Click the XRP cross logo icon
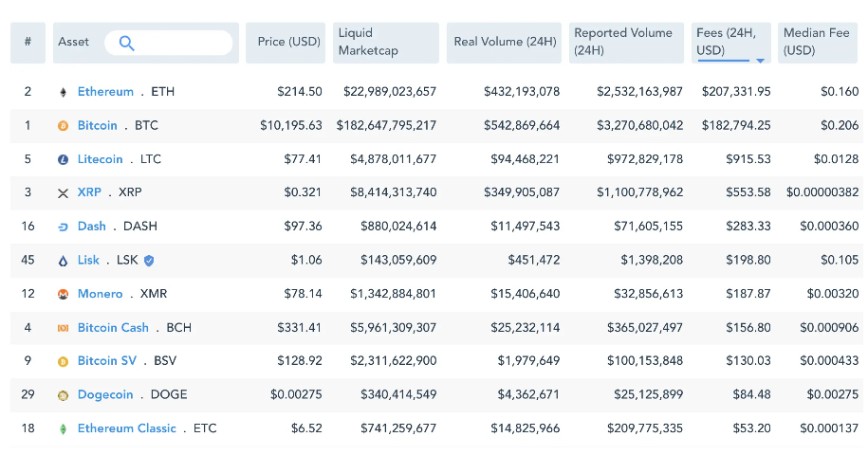The height and width of the screenshot is (455, 868). 64,193
